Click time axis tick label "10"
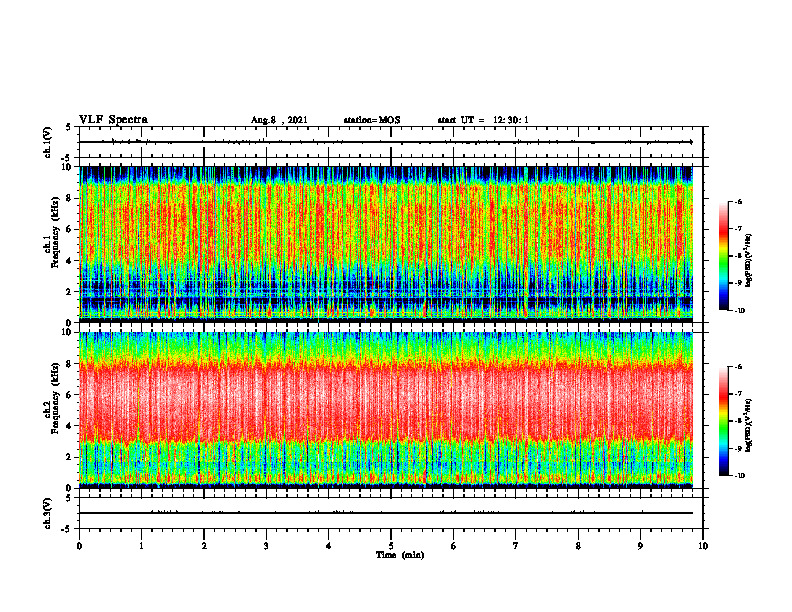 [x=703, y=546]
